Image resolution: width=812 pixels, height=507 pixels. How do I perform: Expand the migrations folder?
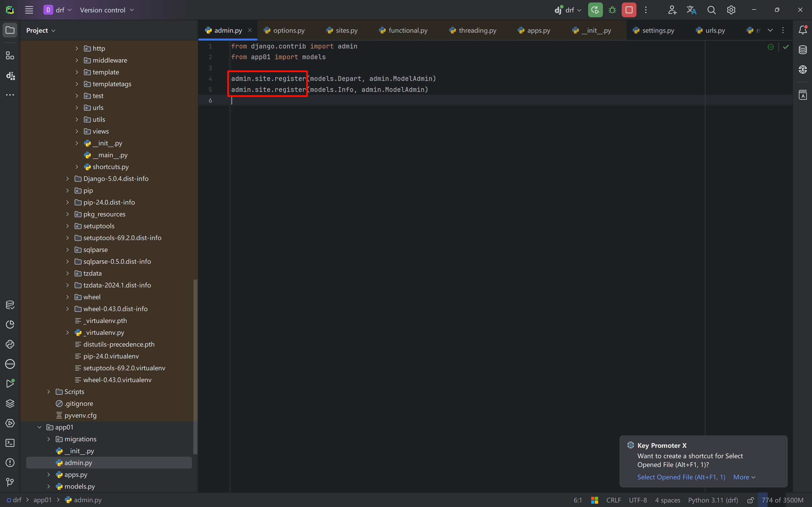pos(48,439)
